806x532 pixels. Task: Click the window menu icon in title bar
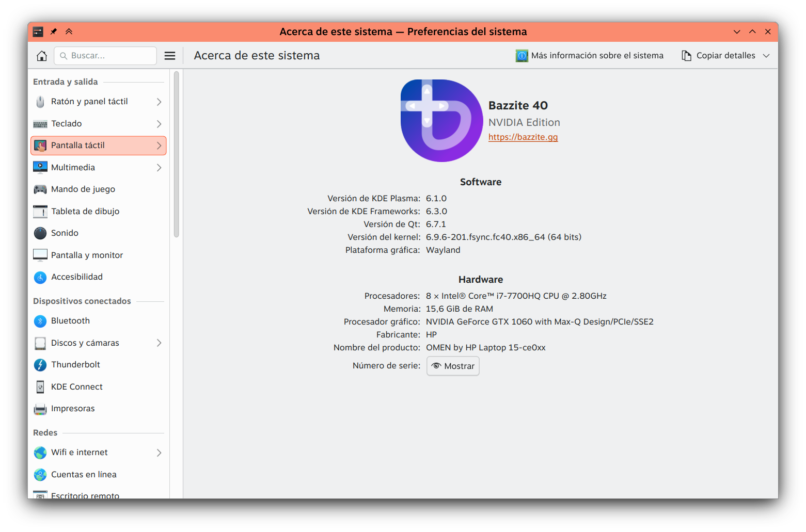38,31
